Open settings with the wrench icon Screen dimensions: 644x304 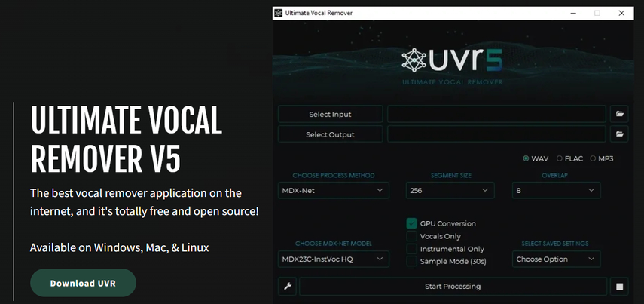[x=288, y=287]
